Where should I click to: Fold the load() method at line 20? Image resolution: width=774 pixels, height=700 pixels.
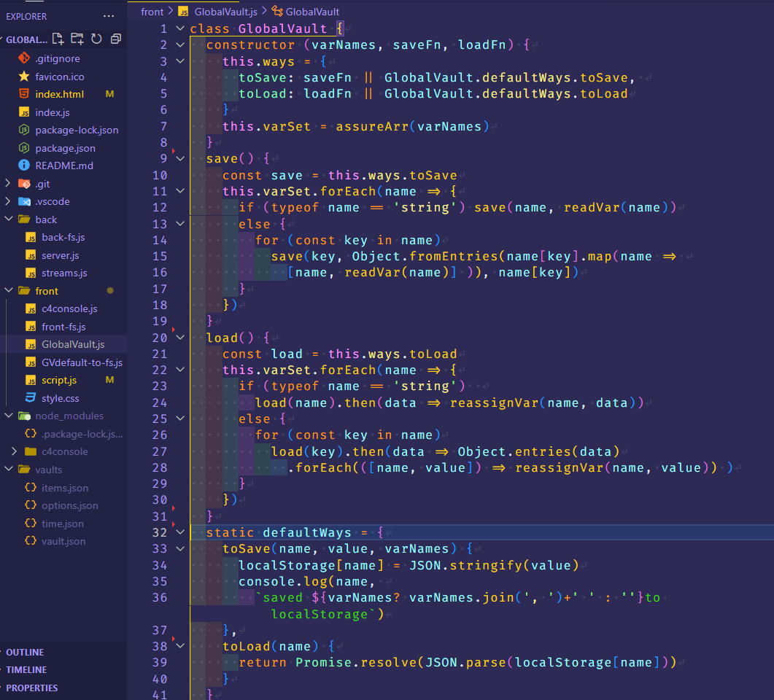tap(180, 338)
